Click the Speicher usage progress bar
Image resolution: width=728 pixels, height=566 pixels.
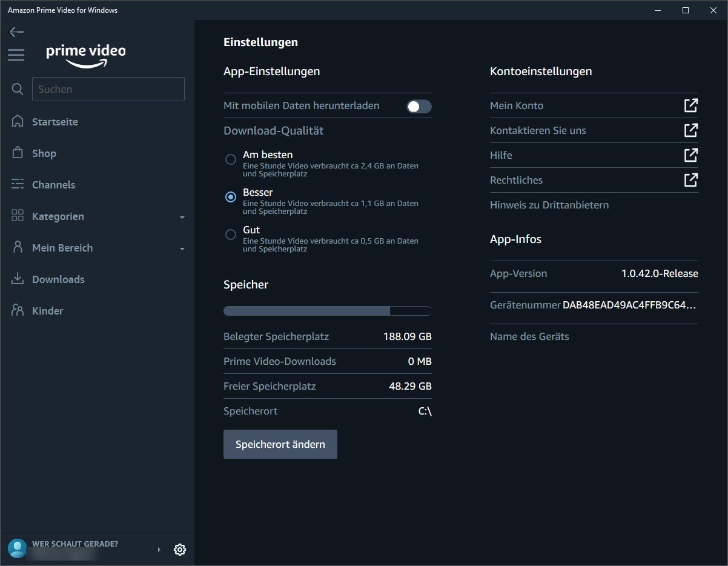pos(328,311)
